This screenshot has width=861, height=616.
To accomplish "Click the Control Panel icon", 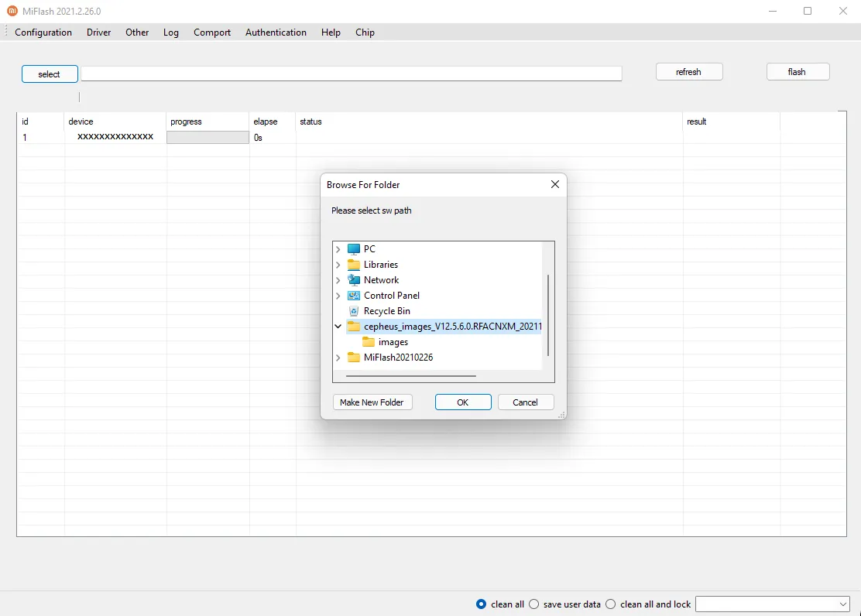I will point(354,296).
